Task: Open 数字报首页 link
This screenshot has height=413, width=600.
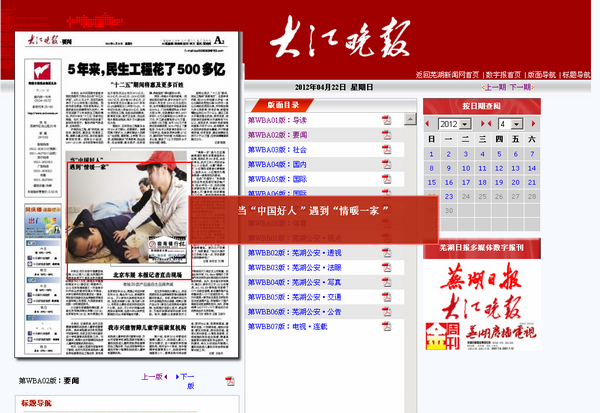Action: pyautogui.click(x=503, y=75)
